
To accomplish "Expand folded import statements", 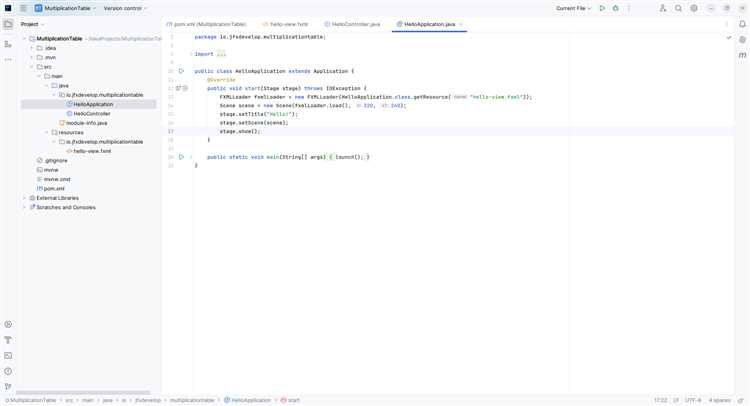I will point(221,54).
